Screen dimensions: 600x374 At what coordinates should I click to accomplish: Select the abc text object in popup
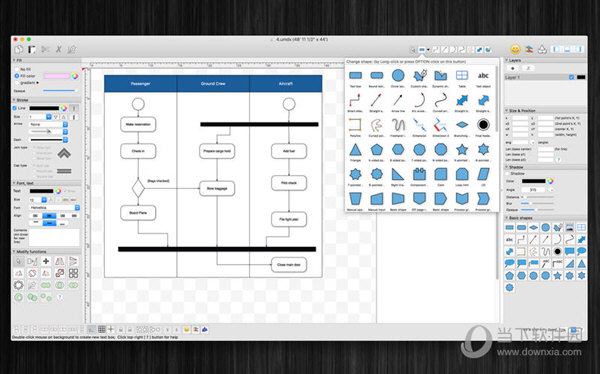483,75
